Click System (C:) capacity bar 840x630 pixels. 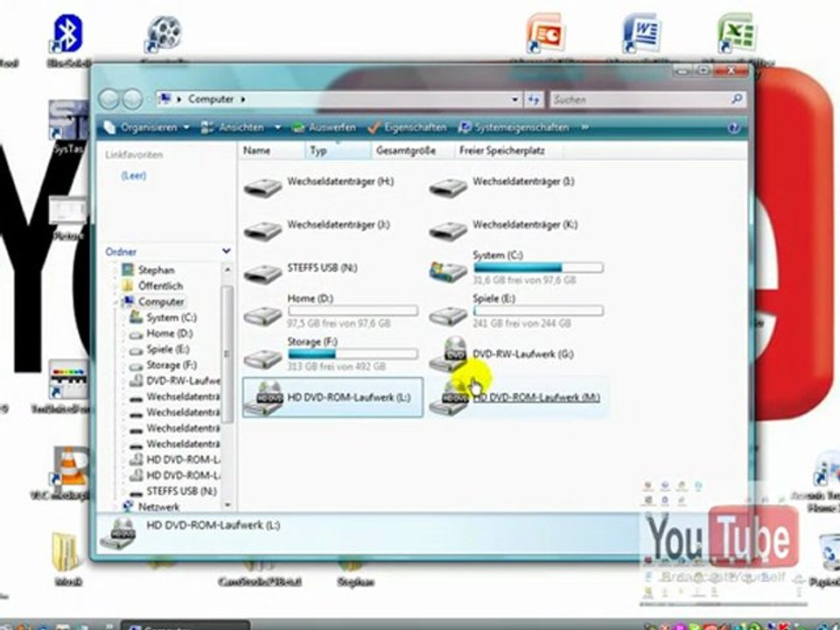538,267
